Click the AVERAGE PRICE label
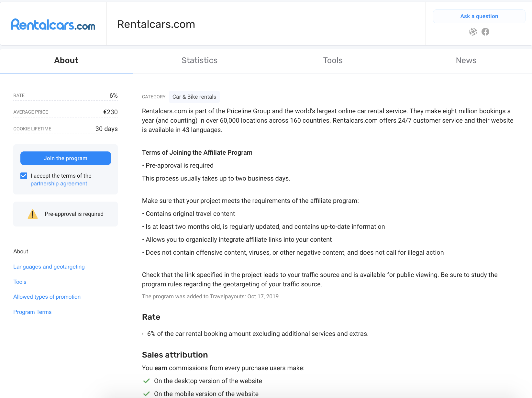 coord(31,112)
